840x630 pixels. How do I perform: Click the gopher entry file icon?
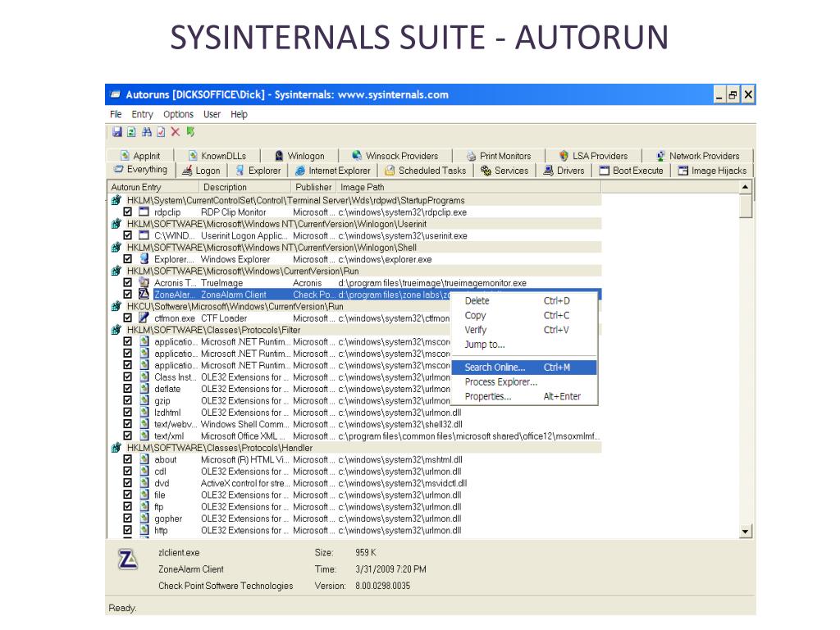(144, 518)
